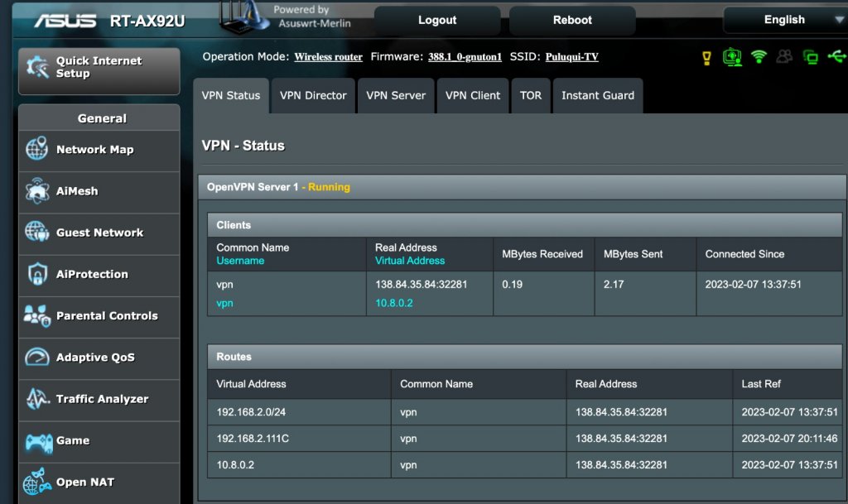
Task: Click the green Wi-Fi status icon
Action: click(x=759, y=57)
